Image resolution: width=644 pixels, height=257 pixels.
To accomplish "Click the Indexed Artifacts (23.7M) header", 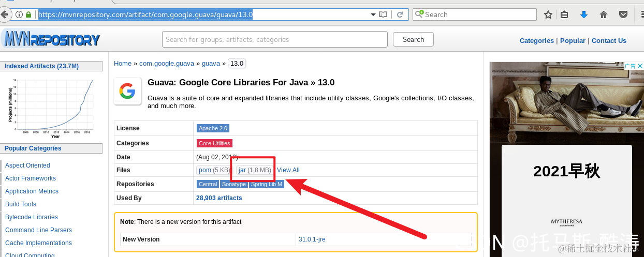I will click(x=51, y=66).
